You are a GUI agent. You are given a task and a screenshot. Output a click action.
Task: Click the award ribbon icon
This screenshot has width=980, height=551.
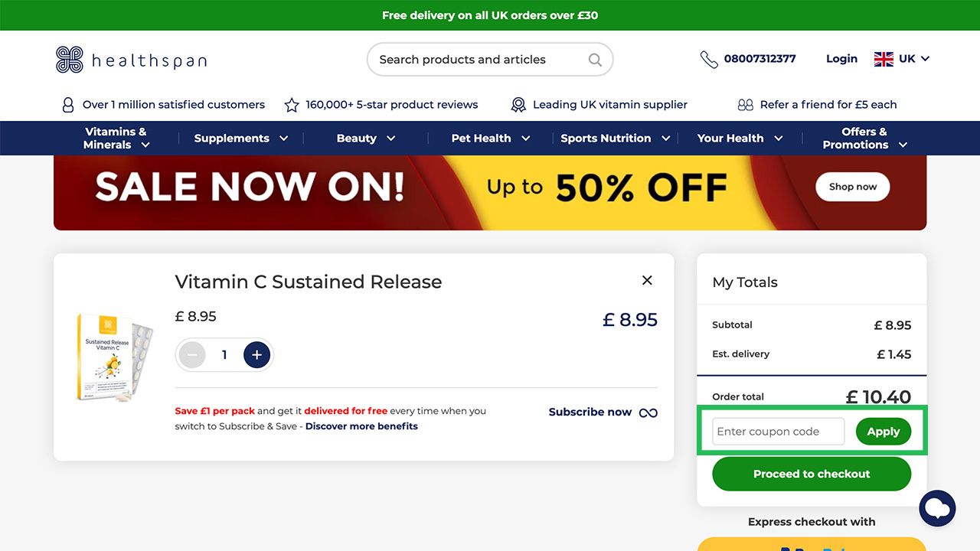tap(518, 105)
